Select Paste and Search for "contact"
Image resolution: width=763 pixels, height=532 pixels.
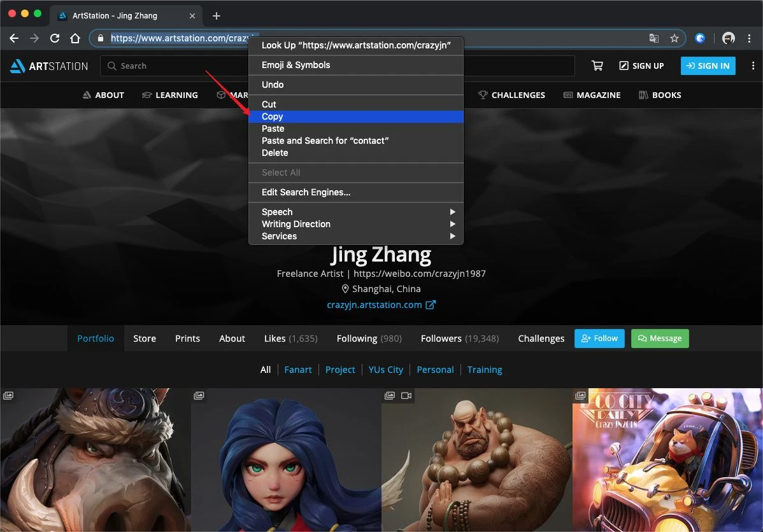325,141
